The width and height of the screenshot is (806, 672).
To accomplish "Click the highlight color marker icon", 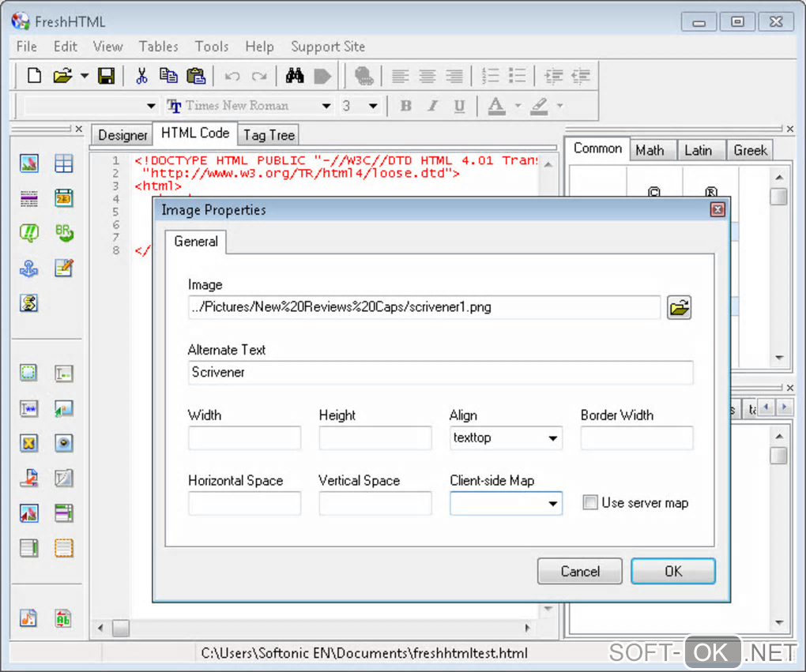I will [539, 106].
